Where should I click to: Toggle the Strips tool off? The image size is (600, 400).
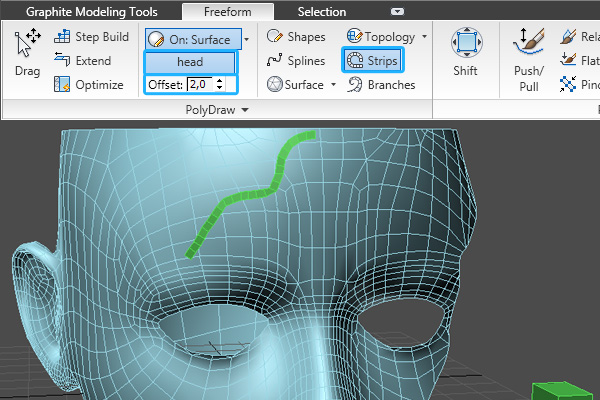[x=371, y=61]
